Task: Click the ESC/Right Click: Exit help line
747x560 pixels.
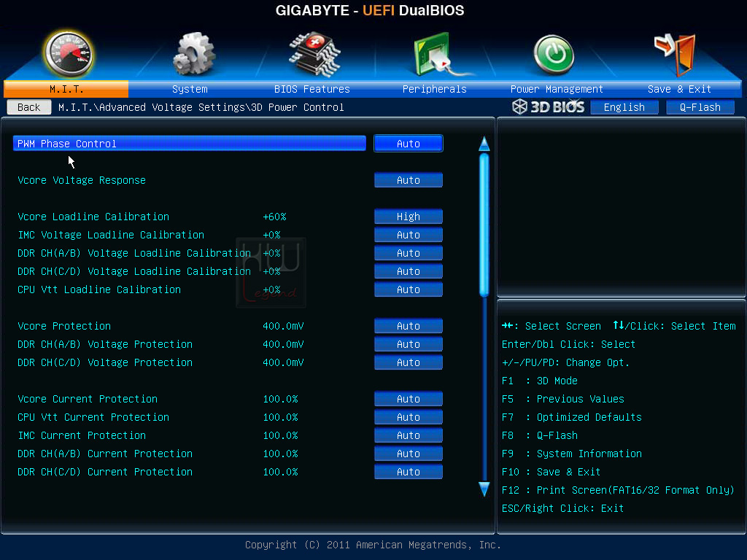Action: pyautogui.click(x=562, y=508)
